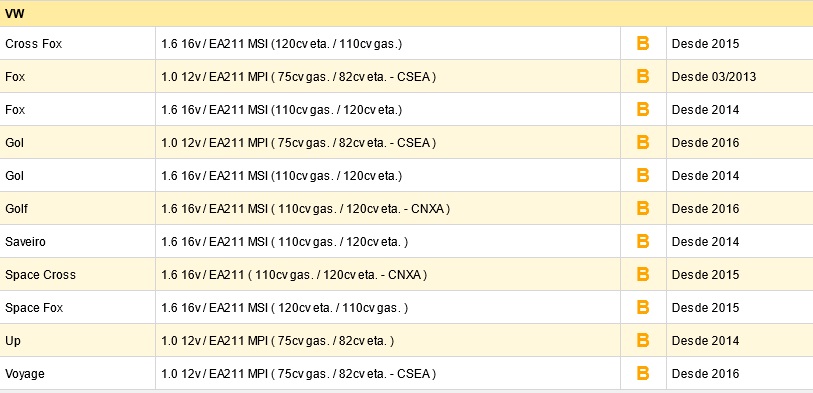The height and width of the screenshot is (393, 813).
Task: Click the B icon beside Saveiro entry
Action: [642, 242]
